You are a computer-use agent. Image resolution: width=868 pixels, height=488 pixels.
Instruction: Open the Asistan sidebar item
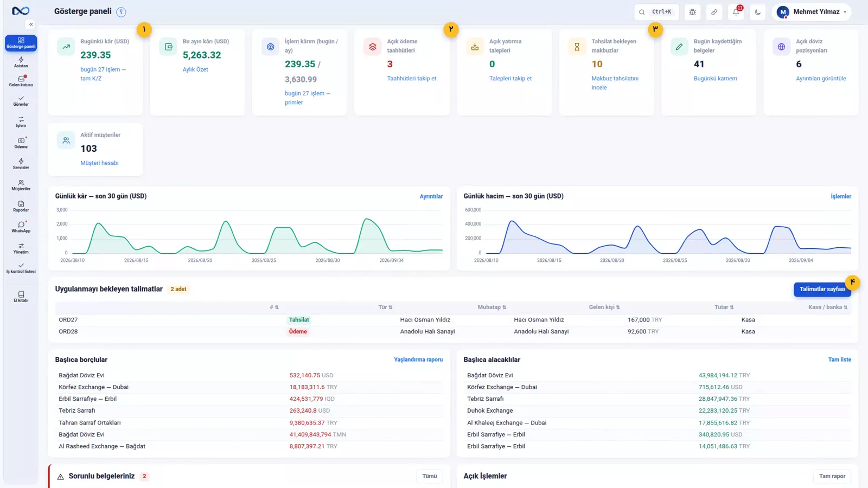tap(21, 62)
